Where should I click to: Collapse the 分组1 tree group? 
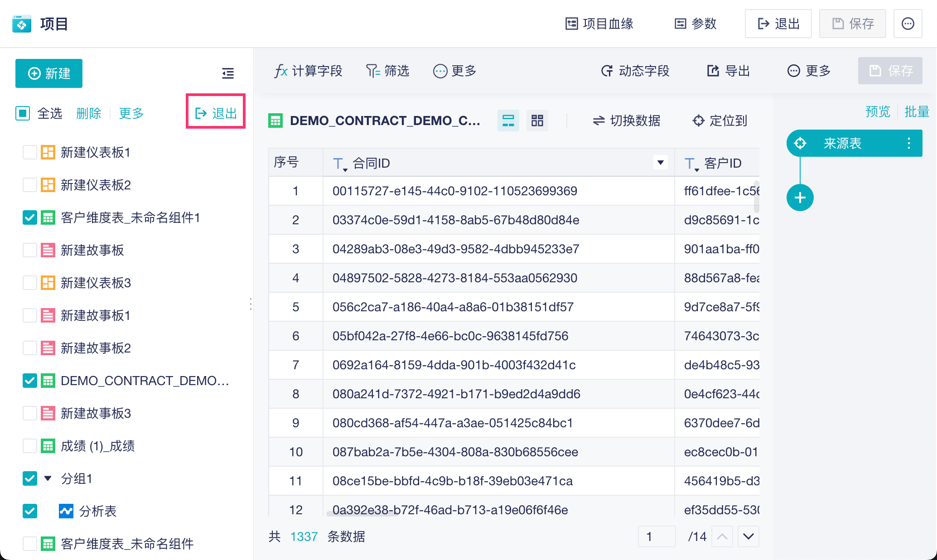click(48, 478)
